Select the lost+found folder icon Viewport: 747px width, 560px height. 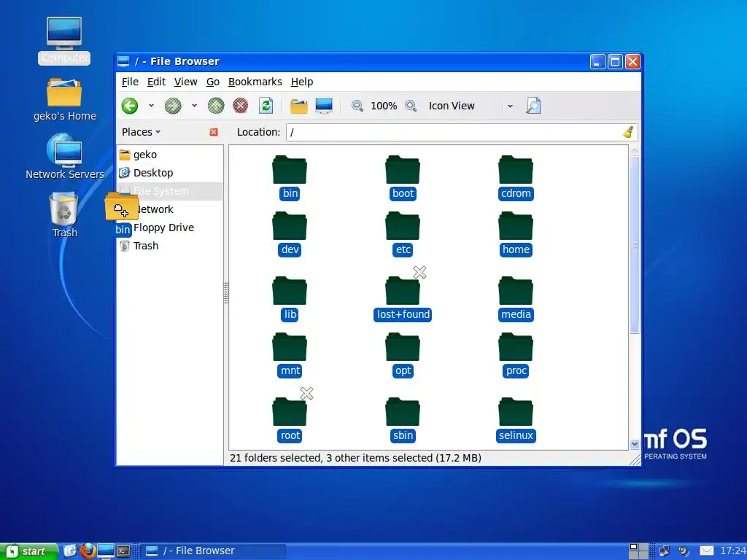point(403,291)
